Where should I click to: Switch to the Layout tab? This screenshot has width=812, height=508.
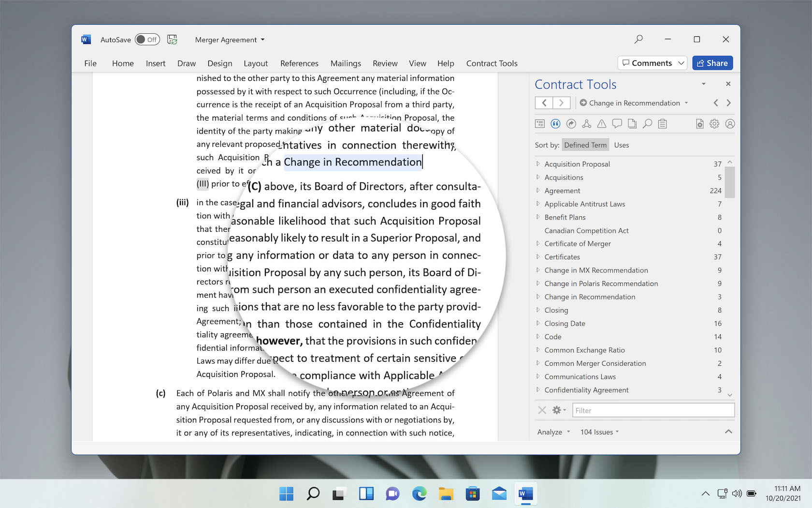click(256, 63)
